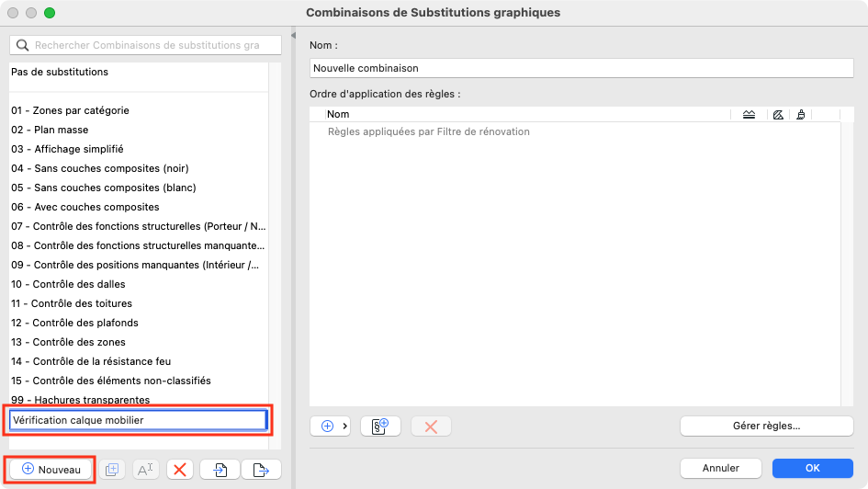Confirm with the OK button
868x489 pixels.
pos(812,468)
